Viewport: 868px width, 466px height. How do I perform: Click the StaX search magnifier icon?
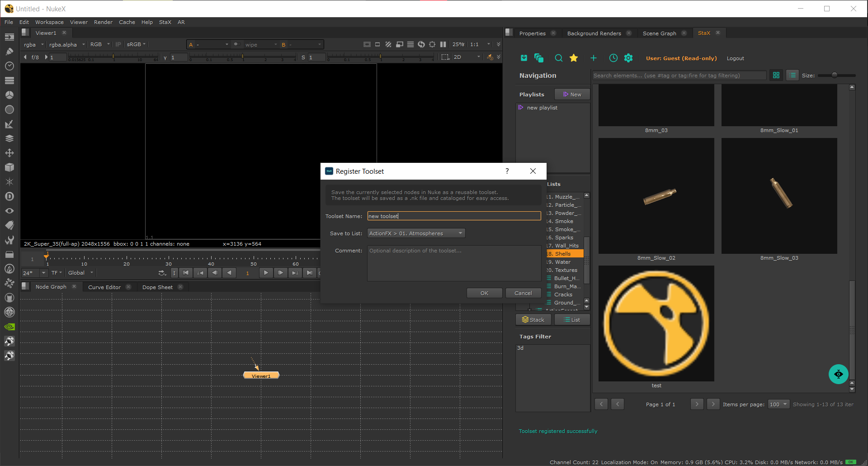[559, 58]
